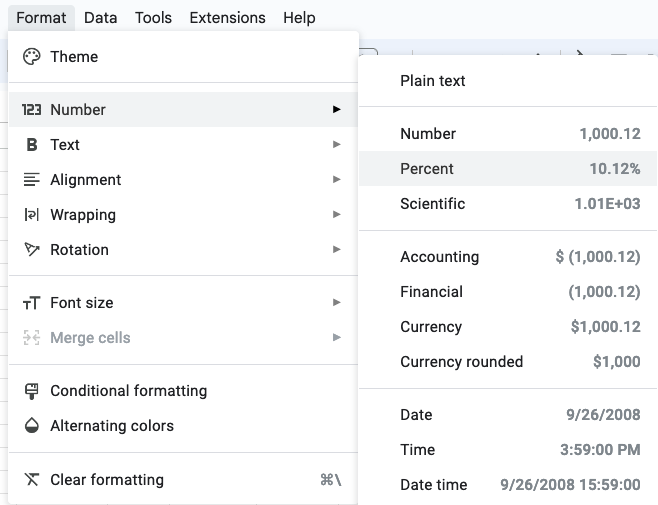Expand the Font size submenu arrow
Screen dimensions: 658x505
pos(337,303)
